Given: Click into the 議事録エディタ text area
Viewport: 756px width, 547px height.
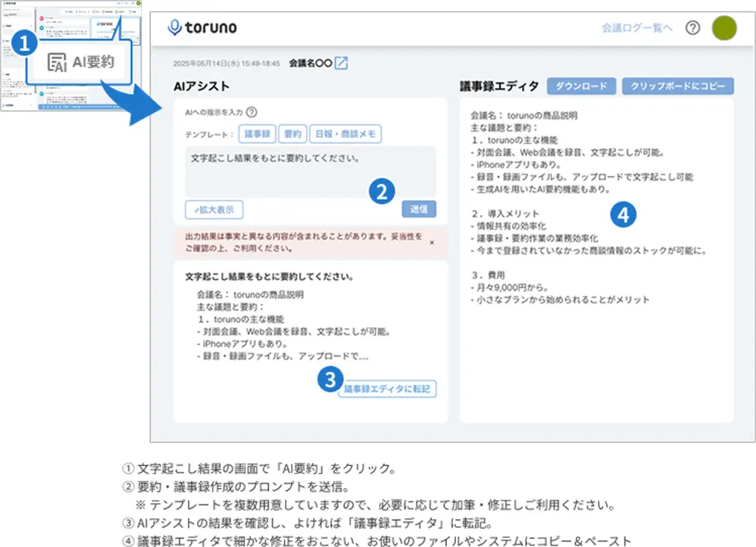Looking at the screenshot, I should (596, 341).
